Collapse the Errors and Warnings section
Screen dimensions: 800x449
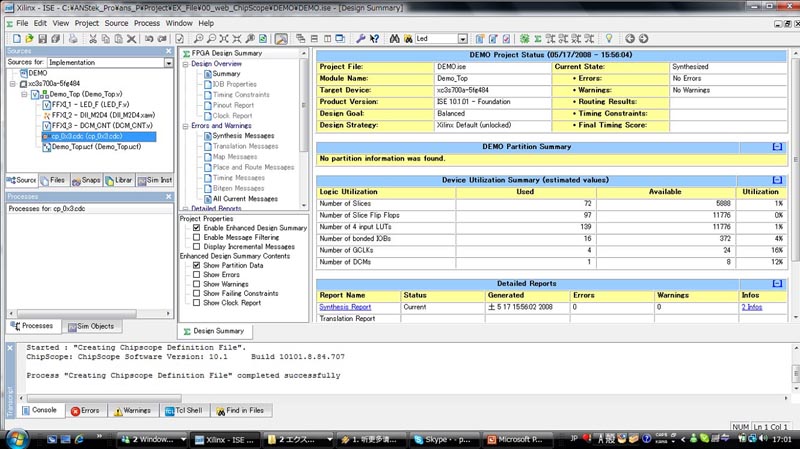(186, 126)
